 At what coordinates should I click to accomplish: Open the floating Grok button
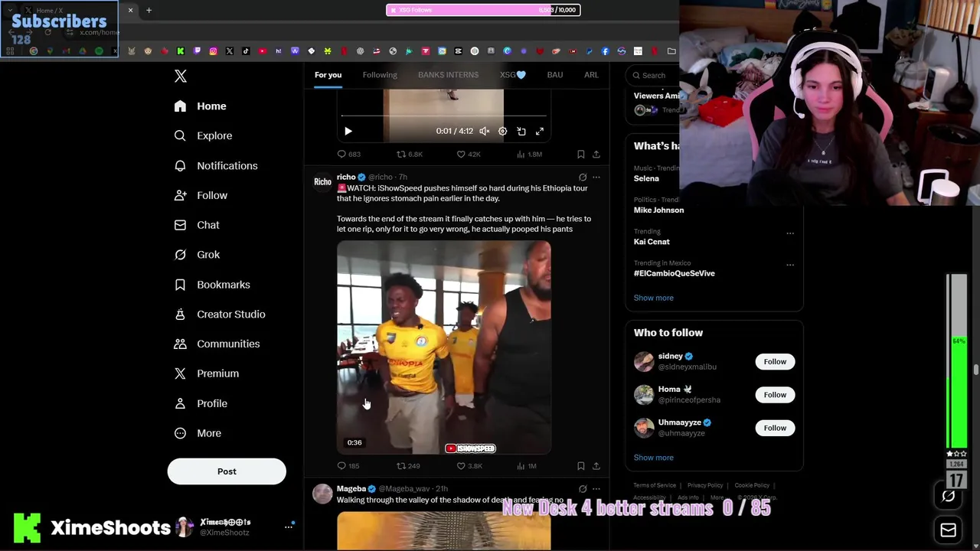tap(948, 496)
